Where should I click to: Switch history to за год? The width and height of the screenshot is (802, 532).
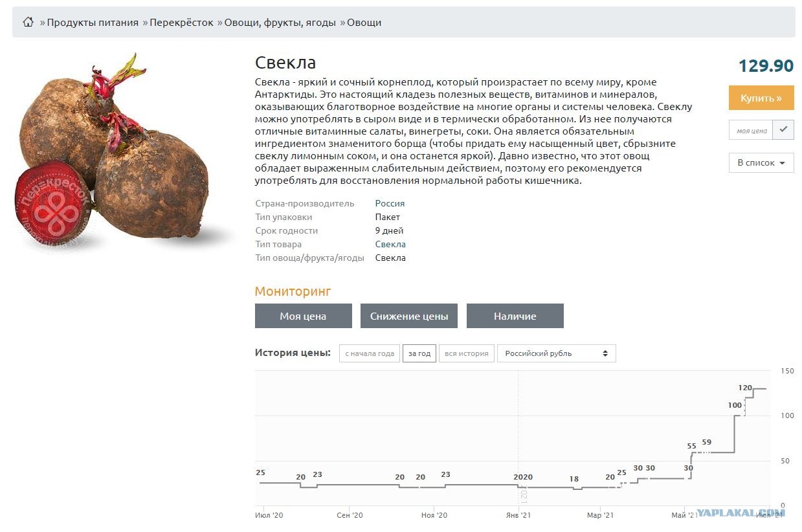[419, 353]
